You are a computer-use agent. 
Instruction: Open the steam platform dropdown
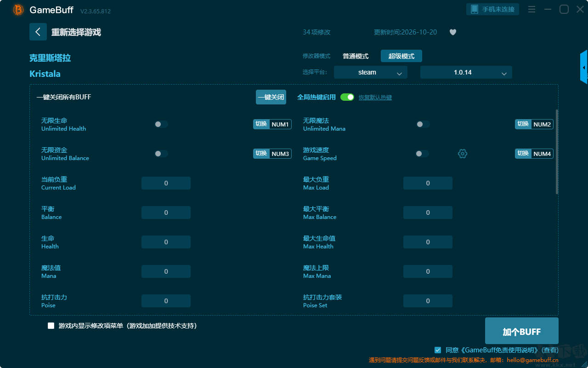pos(371,72)
